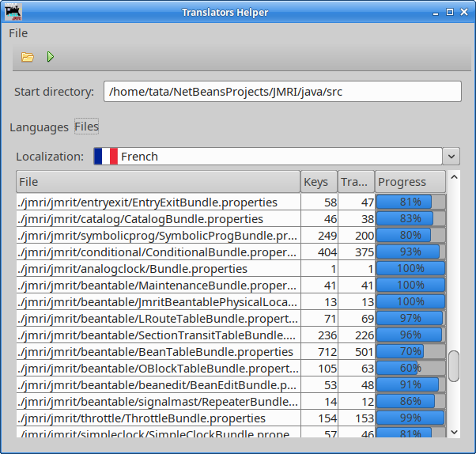Click the ThrottleBundle 99% progress bar
Viewport: 476px width, 454px height.
(x=410, y=418)
